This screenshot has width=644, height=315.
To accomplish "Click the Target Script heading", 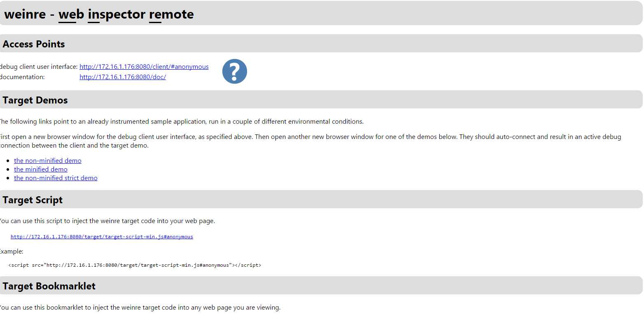I will (x=33, y=200).
